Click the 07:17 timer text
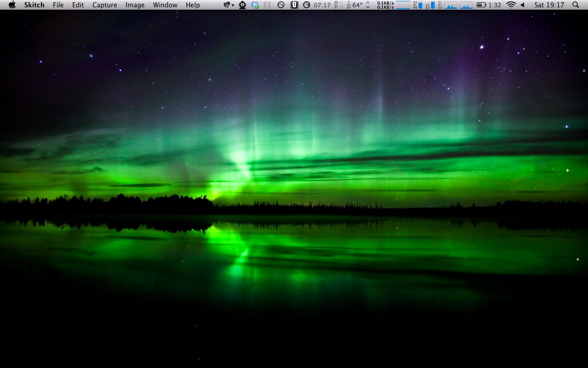 [322, 5]
